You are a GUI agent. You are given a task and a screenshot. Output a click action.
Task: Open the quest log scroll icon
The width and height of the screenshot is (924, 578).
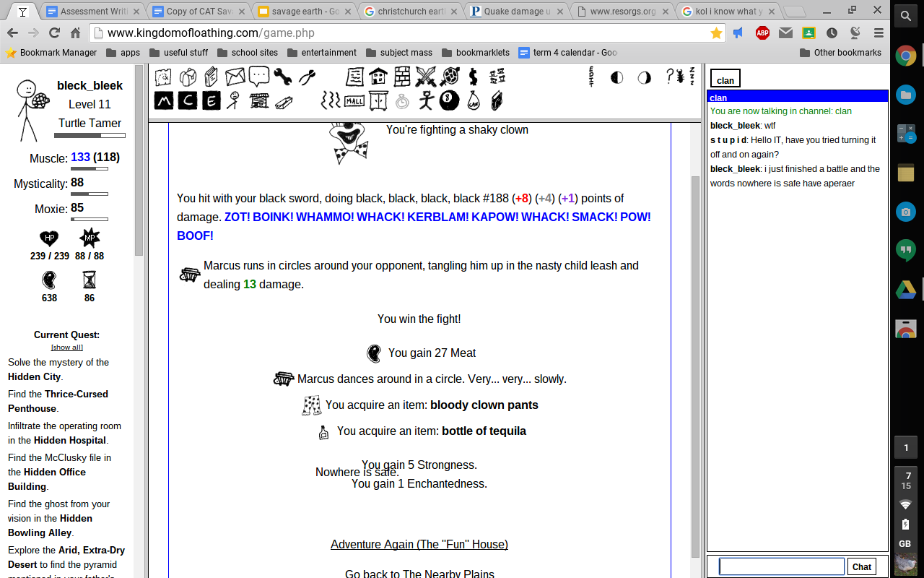pos(354,77)
